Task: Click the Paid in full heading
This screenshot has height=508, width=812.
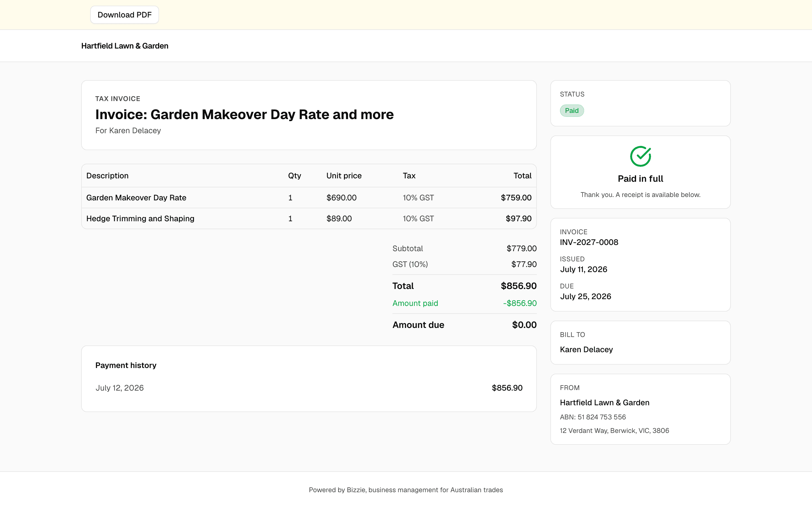Action: (x=640, y=179)
